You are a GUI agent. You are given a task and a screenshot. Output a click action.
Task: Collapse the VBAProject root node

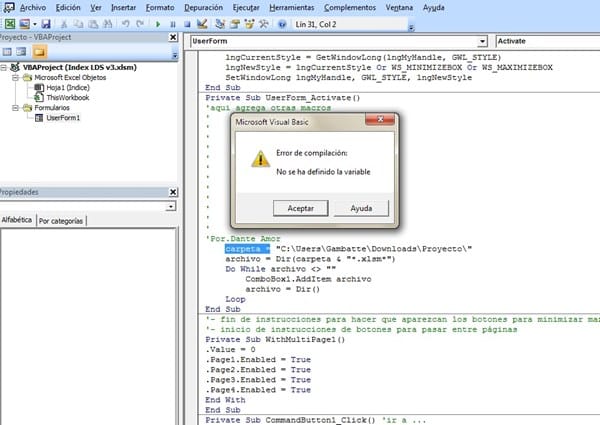pyautogui.click(x=5, y=67)
